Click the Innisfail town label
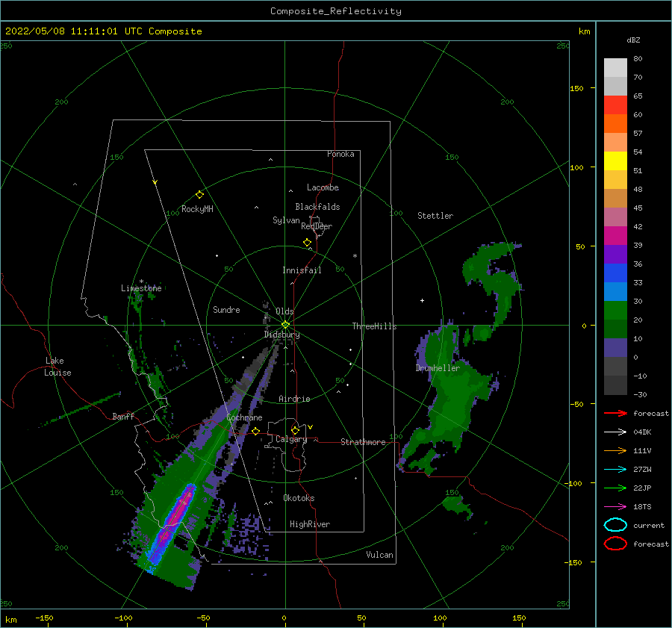The image size is (672, 628). tap(302, 270)
